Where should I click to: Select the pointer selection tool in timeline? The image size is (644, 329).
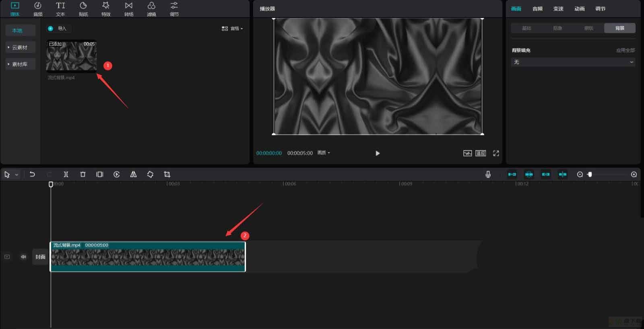click(7, 175)
